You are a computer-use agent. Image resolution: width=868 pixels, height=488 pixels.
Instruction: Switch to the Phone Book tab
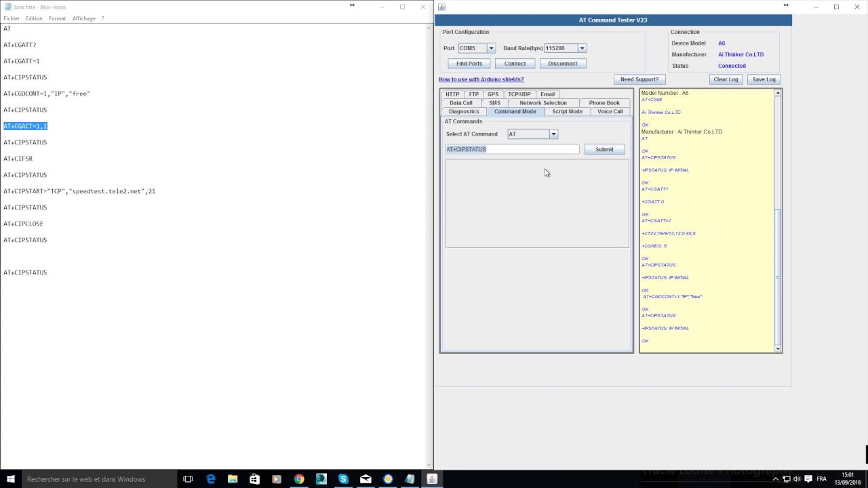tap(604, 103)
